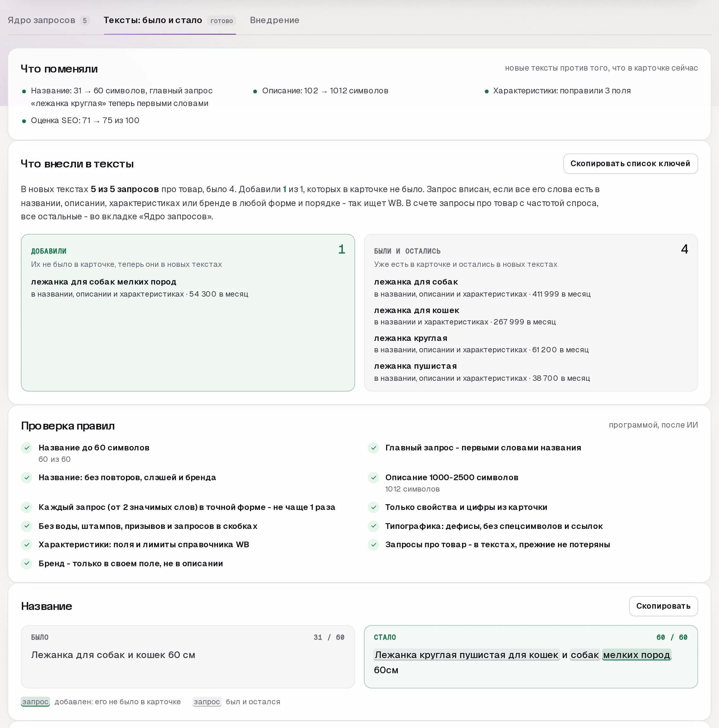Click highlighted «мелких пород» in new title
The height and width of the screenshot is (728, 719).
[636, 655]
